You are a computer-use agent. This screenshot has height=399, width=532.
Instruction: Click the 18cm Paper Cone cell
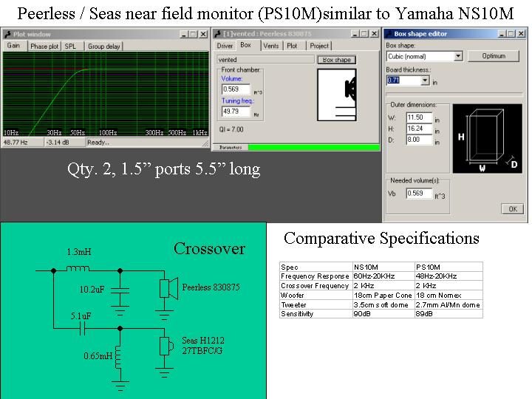(383, 295)
